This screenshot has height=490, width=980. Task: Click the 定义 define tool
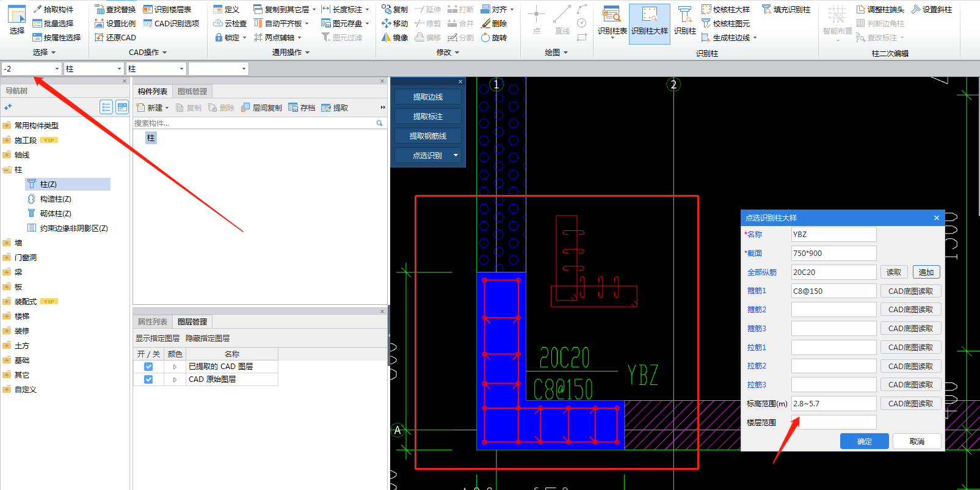pyautogui.click(x=227, y=9)
